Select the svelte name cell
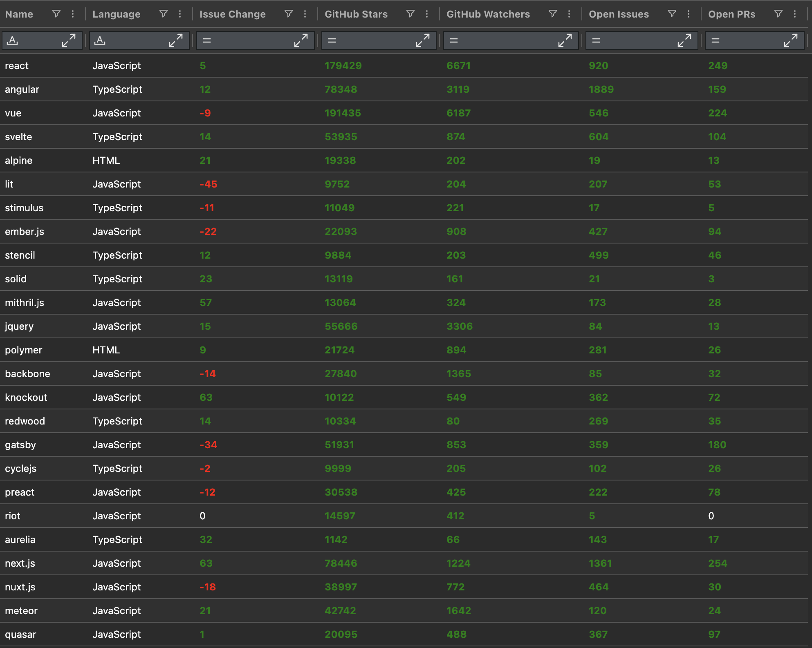 (x=18, y=137)
